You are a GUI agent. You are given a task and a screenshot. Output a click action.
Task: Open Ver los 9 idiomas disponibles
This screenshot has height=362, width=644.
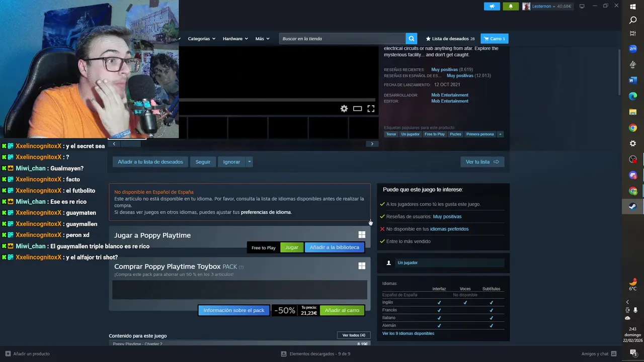[408, 333]
